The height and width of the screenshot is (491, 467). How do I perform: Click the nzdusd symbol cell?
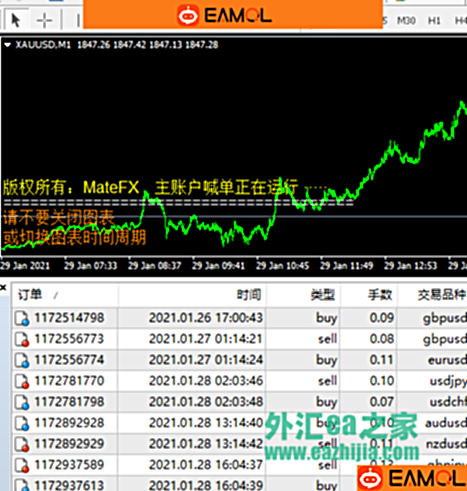pyautogui.click(x=446, y=444)
